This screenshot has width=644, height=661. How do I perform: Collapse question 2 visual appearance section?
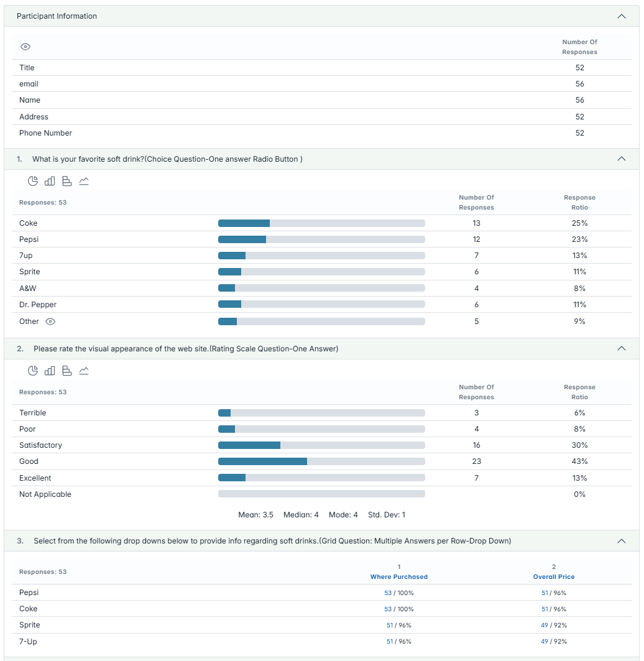(621, 349)
